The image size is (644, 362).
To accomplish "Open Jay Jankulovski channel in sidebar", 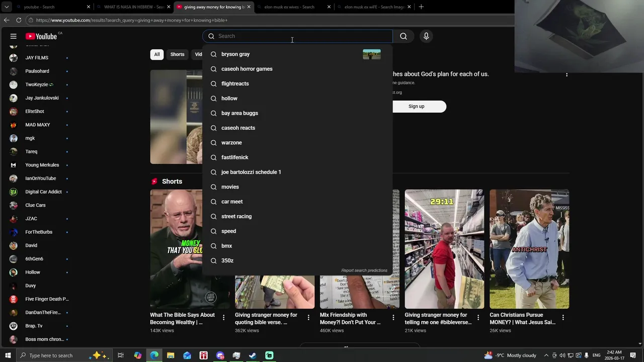I will click(42, 98).
